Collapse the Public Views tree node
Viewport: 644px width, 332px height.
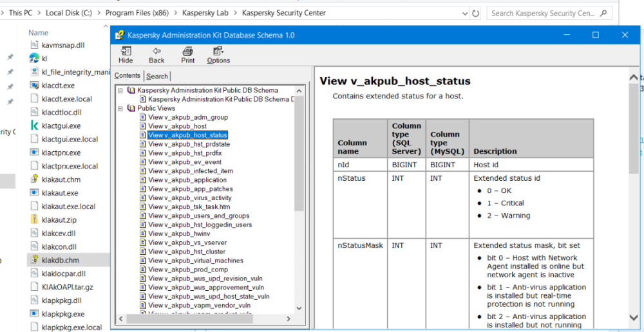click(x=120, y=109)
